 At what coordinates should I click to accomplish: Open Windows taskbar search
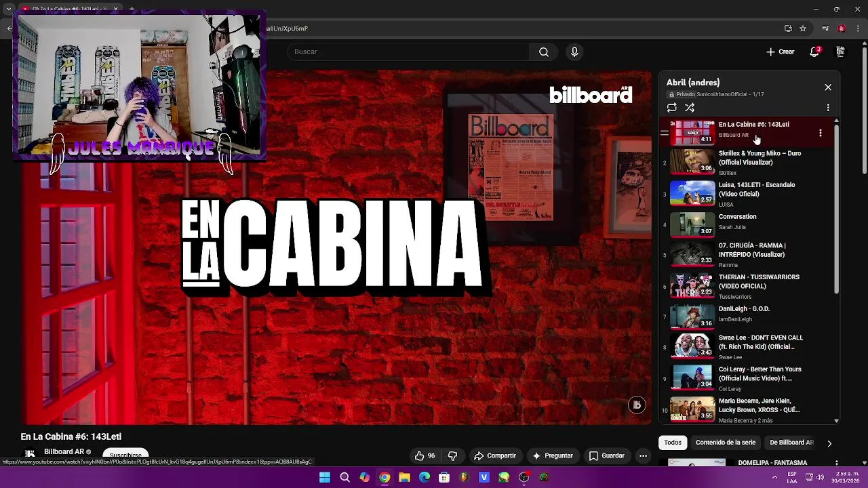(x=344, y=477)
